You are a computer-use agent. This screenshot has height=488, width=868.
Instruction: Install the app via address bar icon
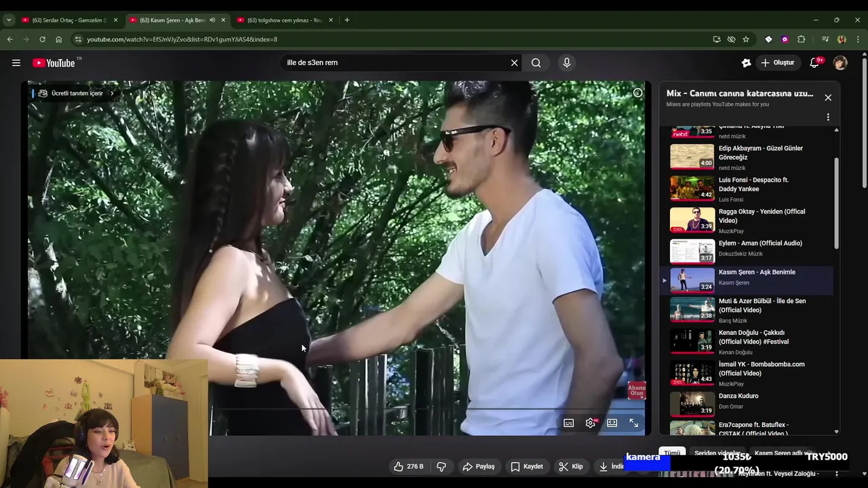(717, 39)
